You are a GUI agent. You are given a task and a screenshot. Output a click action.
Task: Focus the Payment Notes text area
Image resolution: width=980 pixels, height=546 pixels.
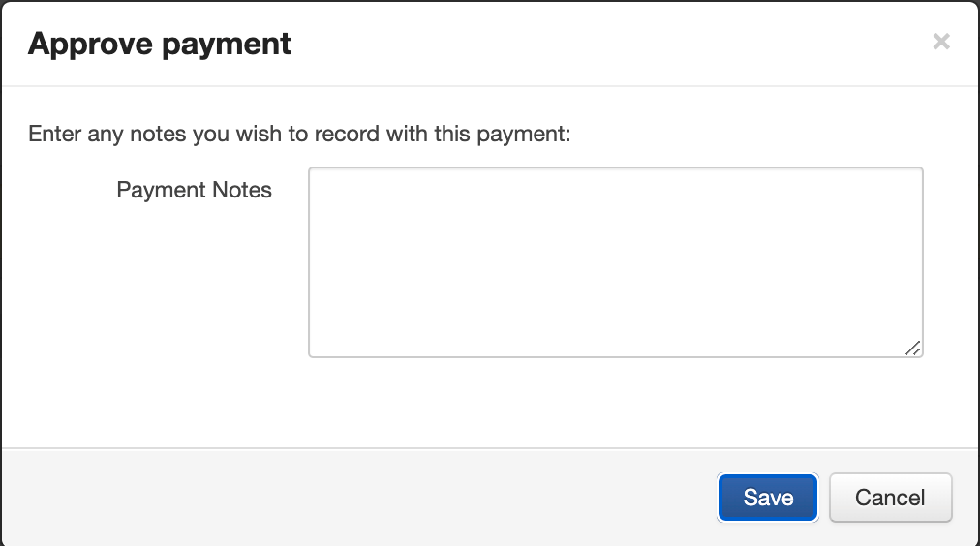tap(615, 262)
